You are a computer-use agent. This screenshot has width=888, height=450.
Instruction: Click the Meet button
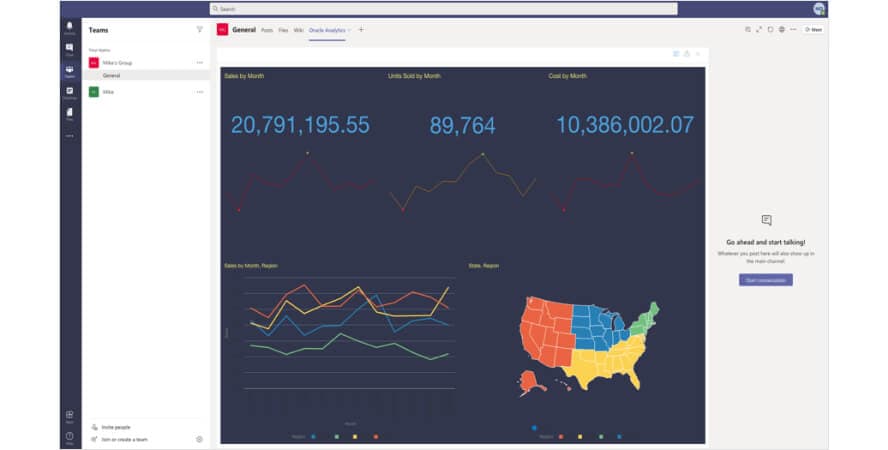(813, 30)
